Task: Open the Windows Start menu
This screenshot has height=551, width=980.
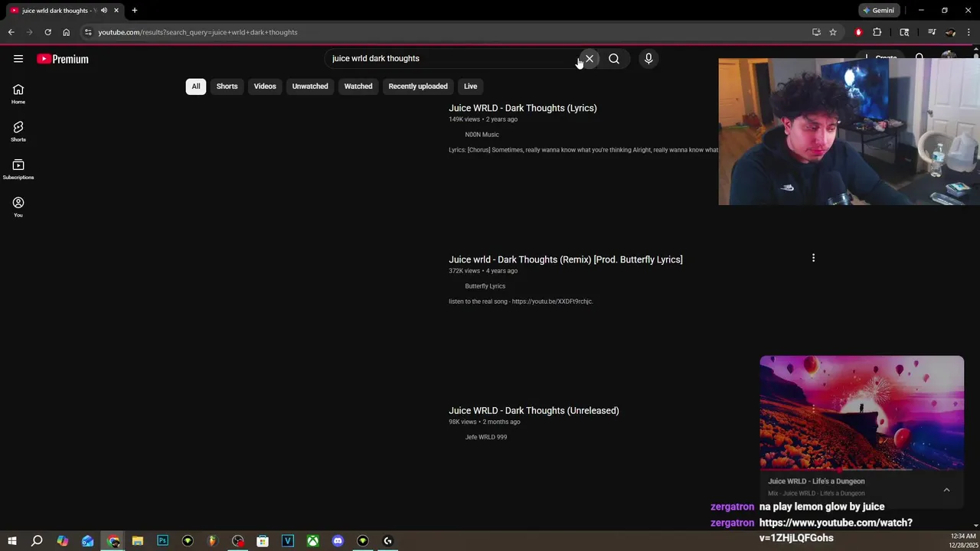Action: 11,541
